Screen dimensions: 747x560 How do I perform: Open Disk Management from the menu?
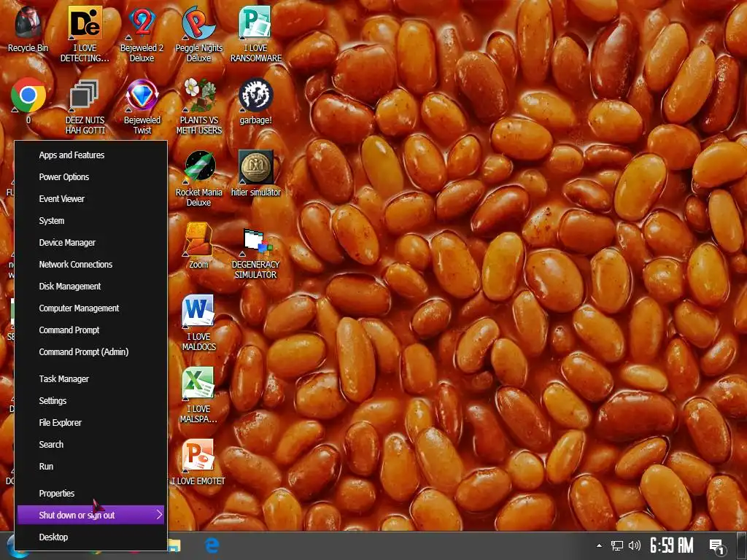point(91,286)
